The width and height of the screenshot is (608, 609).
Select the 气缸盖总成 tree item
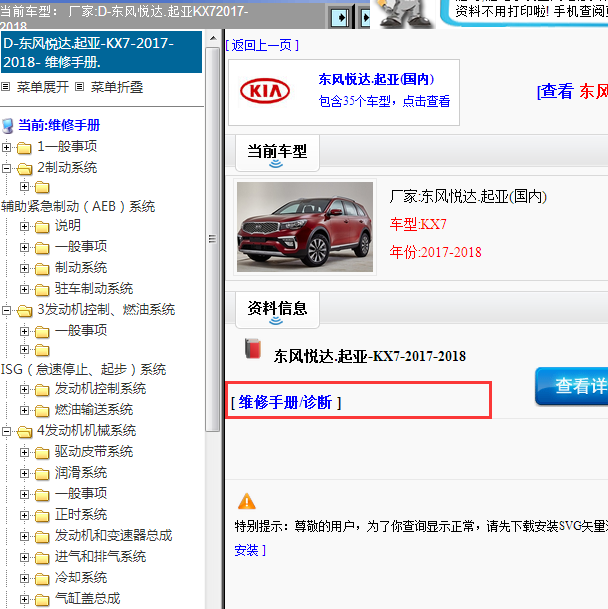coord(87,599)
